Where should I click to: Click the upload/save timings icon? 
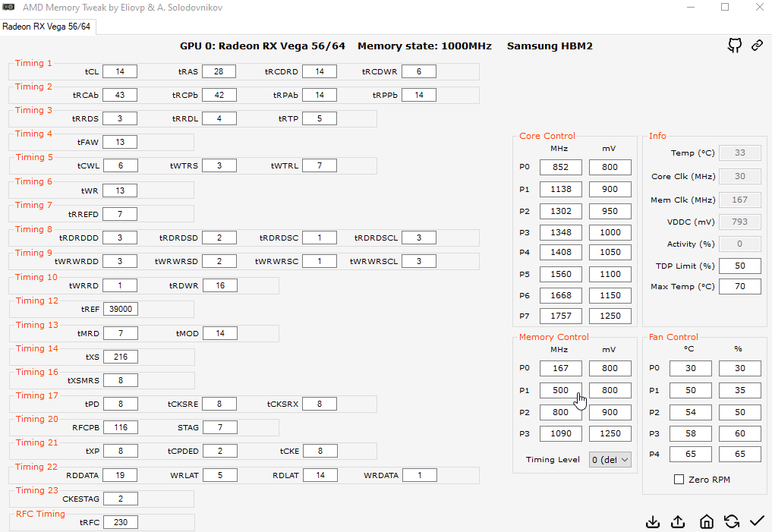[x=678, y=521]
